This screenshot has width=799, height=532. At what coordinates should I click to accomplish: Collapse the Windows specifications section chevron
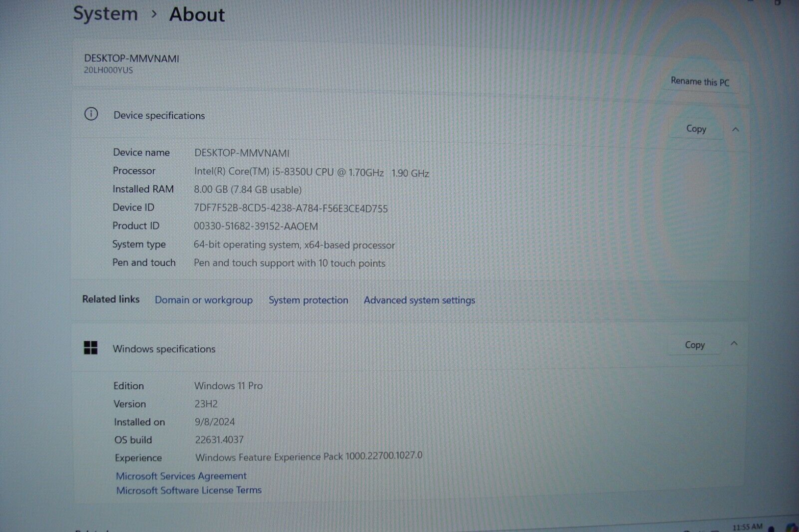734,344
